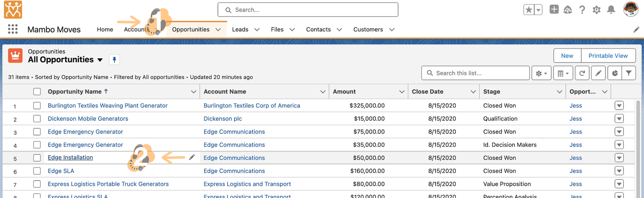The image size is (644, 198).
Task: Click the Favorites star icon
Action: (529, 10)
